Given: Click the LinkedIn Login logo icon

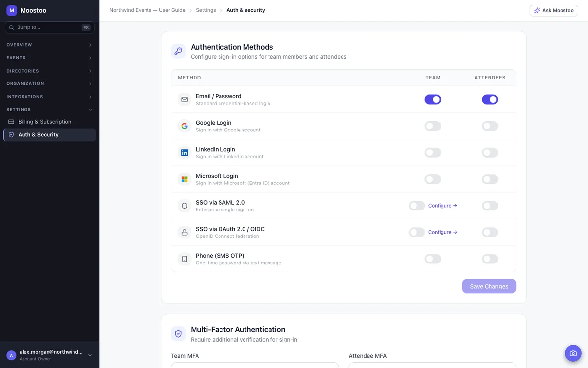Looking at the screenshot, I should tap(184, 153).
